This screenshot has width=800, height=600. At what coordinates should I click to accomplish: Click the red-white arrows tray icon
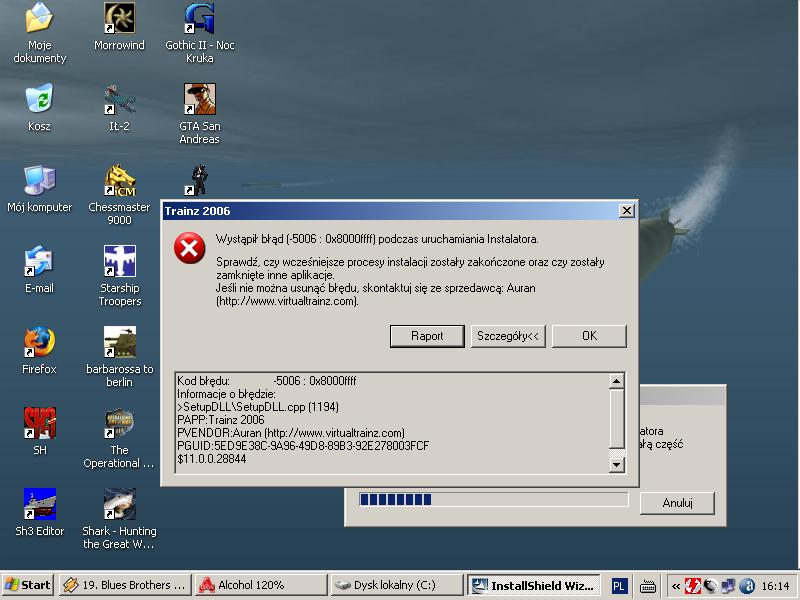(692, 586)
